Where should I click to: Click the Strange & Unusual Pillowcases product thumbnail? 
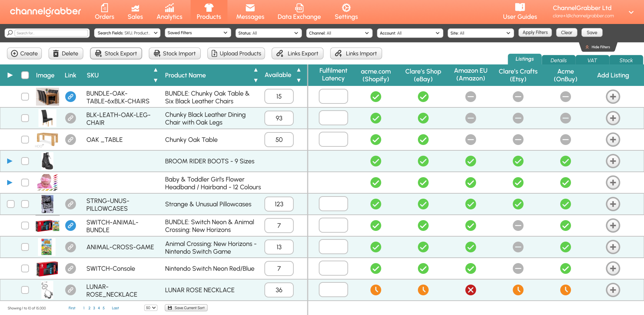47,204
